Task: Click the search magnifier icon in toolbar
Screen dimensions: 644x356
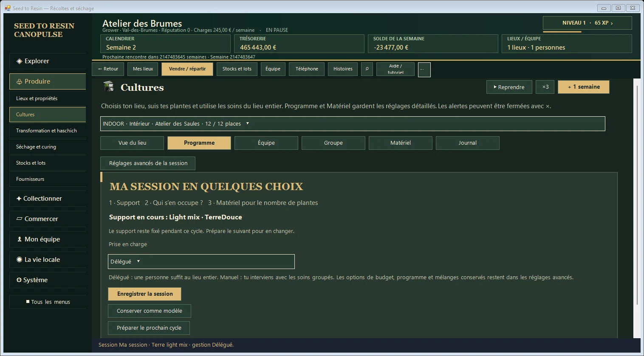Action: (367, 69)
